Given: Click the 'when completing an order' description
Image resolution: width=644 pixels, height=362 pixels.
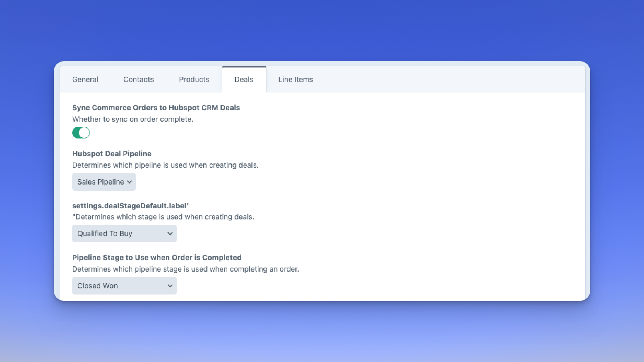Looking at the screenshot, I should pyautogui.click(x=186, y=269).
